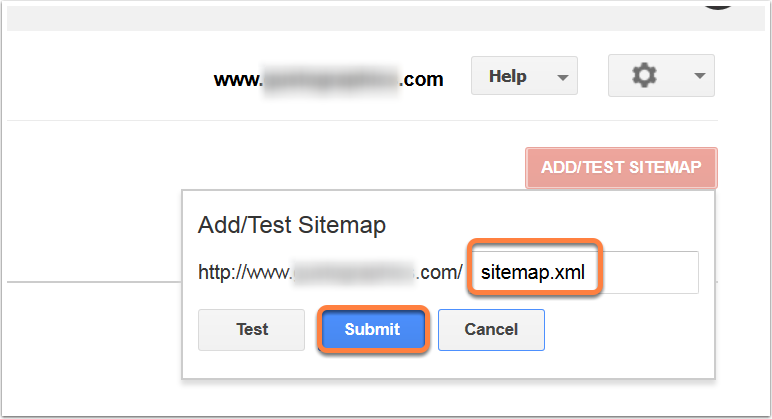Click the gray header bar at the top
The width and height of the screenshot is (772, 419).
click(x=386, y=18)
